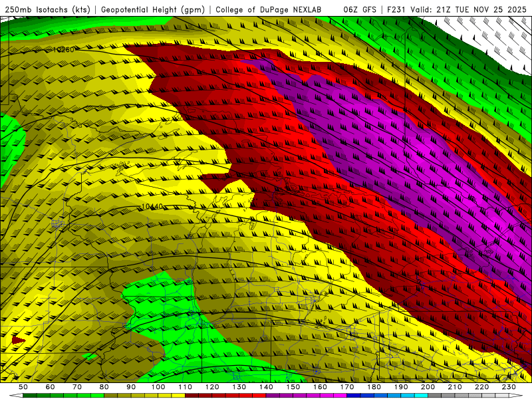Click the '250mb Isotachs (kts)' title text
Screen dimensions: 532x399
(47, 10)
